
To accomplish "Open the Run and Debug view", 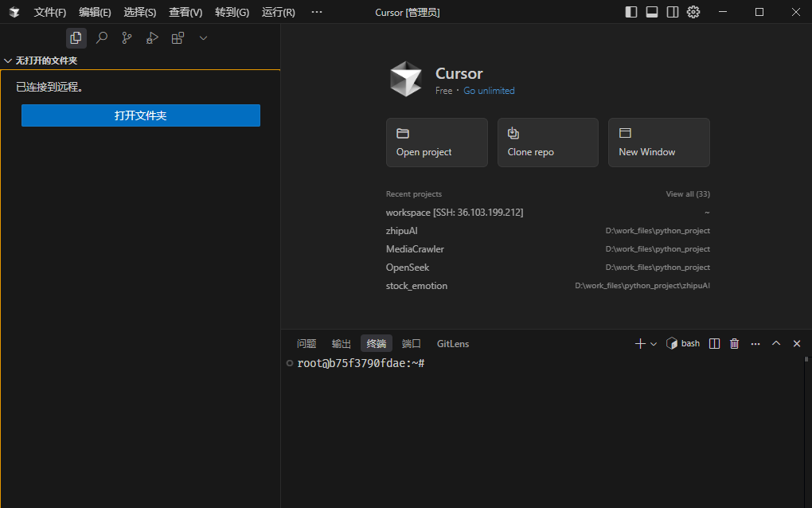I will click(x=152, y=37).
